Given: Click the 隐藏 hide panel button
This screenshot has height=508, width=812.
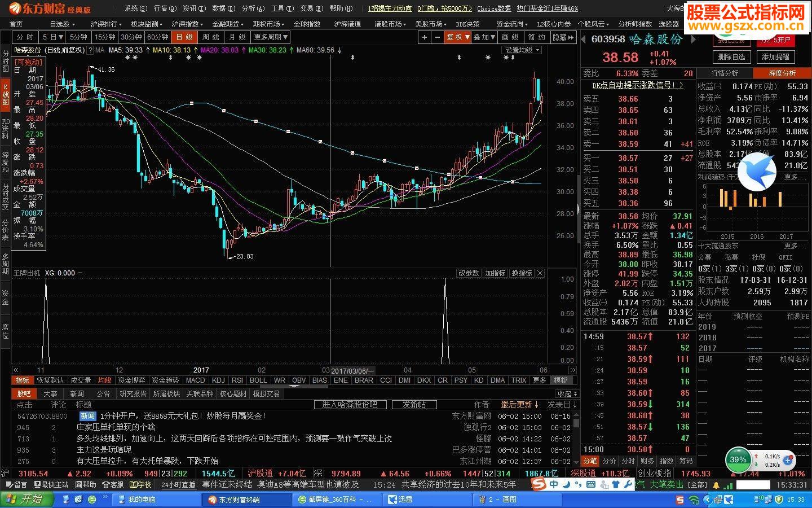Looking at the screenshot, I should [563, 37].
